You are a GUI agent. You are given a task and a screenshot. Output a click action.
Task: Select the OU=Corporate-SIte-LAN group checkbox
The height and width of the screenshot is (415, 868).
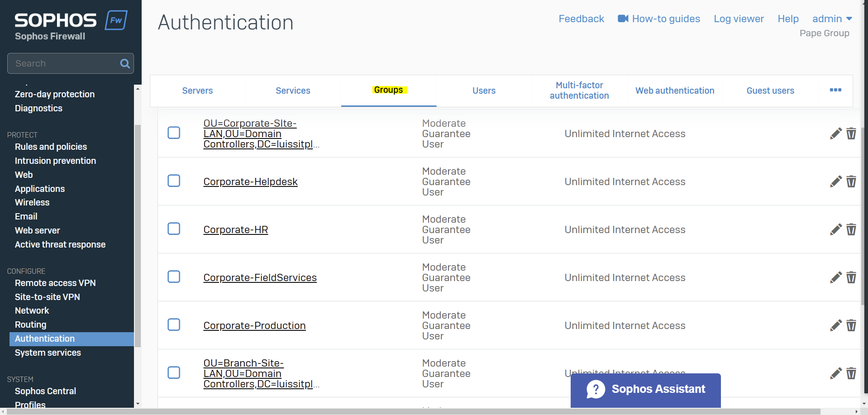[x=174, y=133]
